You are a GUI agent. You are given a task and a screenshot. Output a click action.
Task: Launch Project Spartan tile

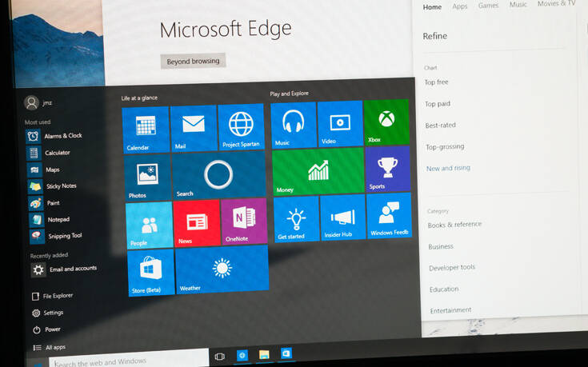(241, 126)
